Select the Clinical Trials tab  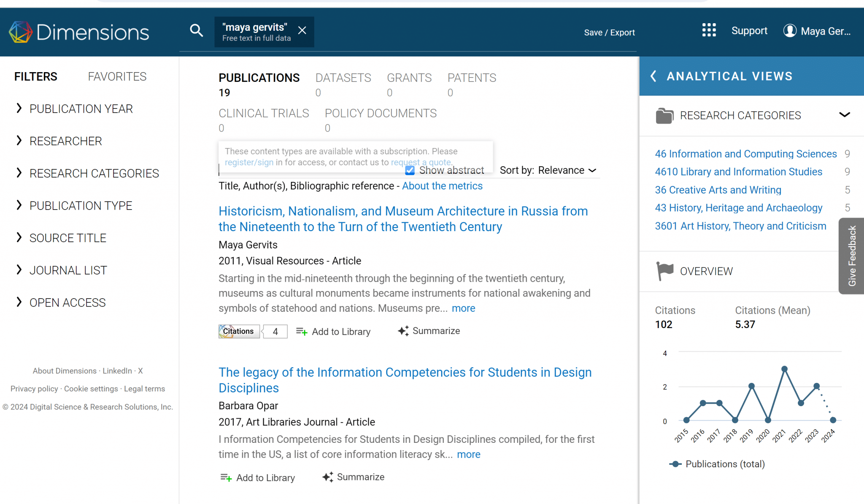click(264, 120)
